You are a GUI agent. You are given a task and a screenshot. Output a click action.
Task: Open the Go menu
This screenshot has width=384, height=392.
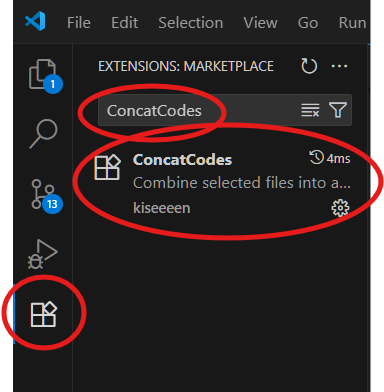pyautogui.click(x=308, y=23)
